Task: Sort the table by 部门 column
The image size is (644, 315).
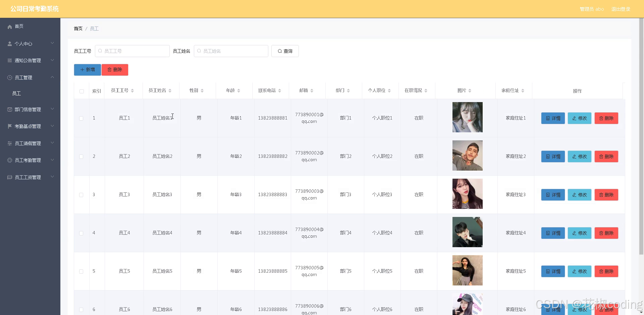Action: tap(348, 91)
